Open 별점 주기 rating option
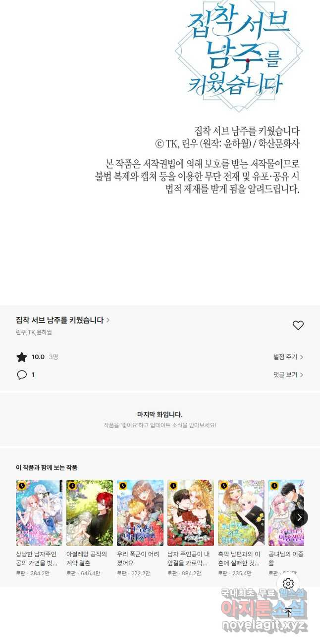The image size is (320, 644). point(288,357)
